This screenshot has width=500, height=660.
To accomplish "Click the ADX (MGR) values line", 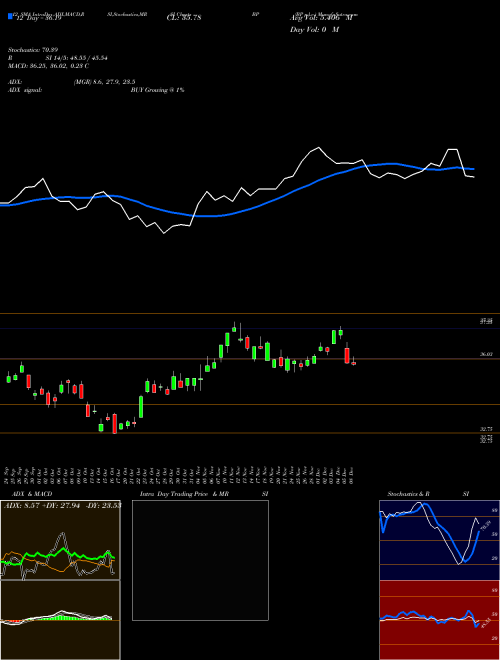I will [x=72, y=82].
